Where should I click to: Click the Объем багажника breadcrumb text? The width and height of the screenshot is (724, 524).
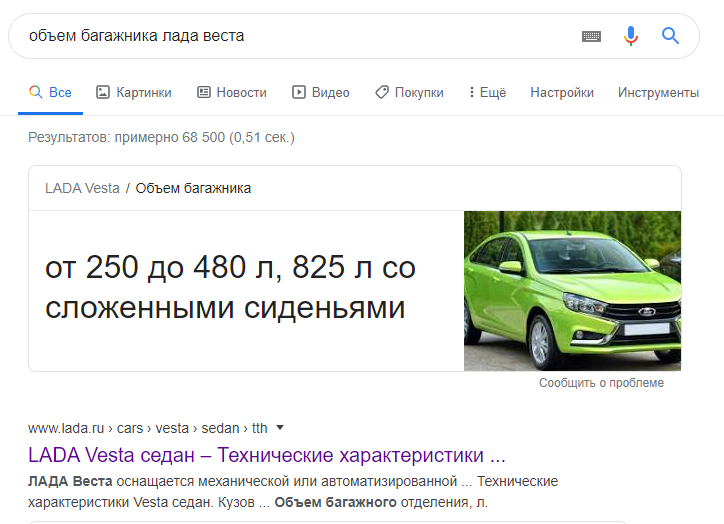(193, 188)
